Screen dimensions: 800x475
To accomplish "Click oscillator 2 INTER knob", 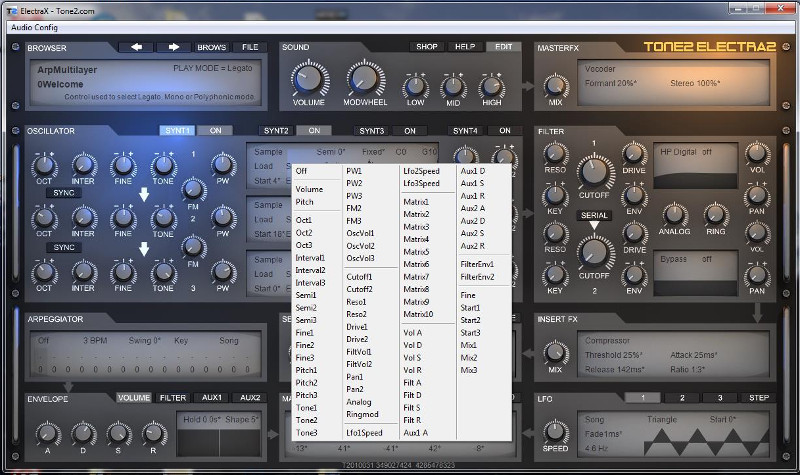I will point(83,217).
